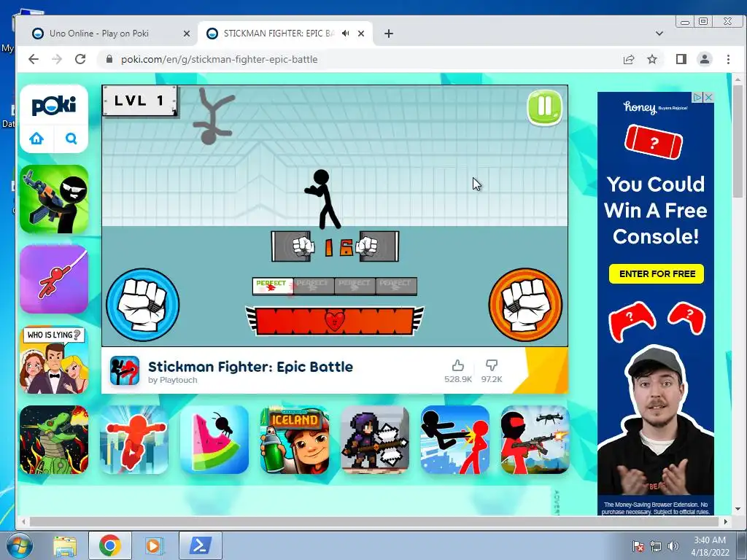Click the Stickman Fighter game icon below canvas
The height and width of the screenshot is (560, 747).
[x=125, y=370]
